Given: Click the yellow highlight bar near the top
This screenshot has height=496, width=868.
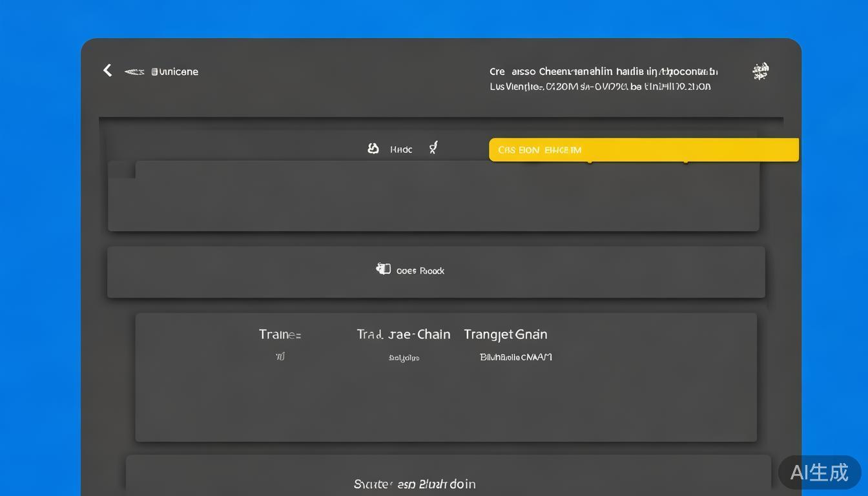Looking at the screenshot, I should point(644,149).
